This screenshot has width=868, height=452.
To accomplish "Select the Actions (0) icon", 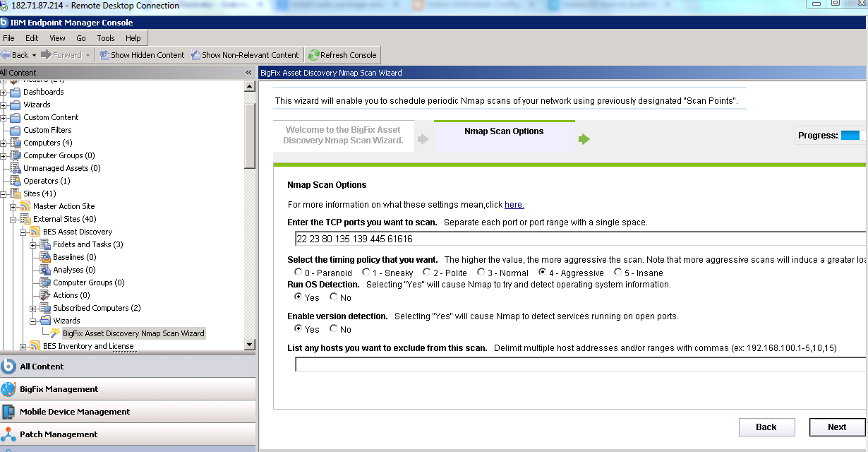I will pos(45,295).
